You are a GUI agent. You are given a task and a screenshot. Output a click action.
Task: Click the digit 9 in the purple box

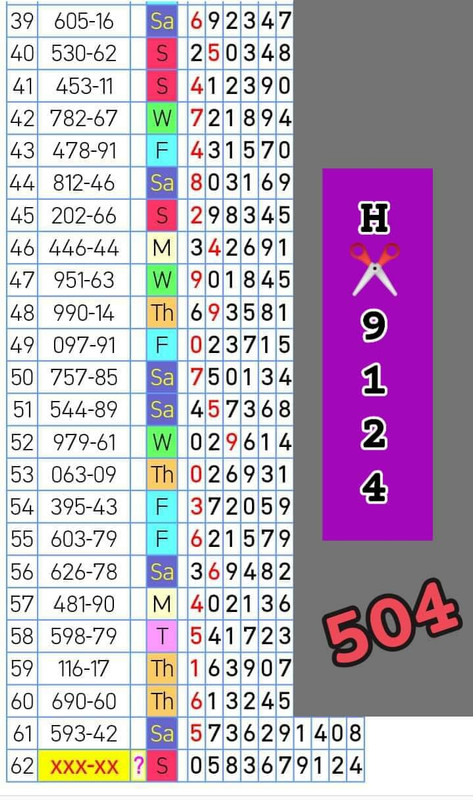pos(375,327)
